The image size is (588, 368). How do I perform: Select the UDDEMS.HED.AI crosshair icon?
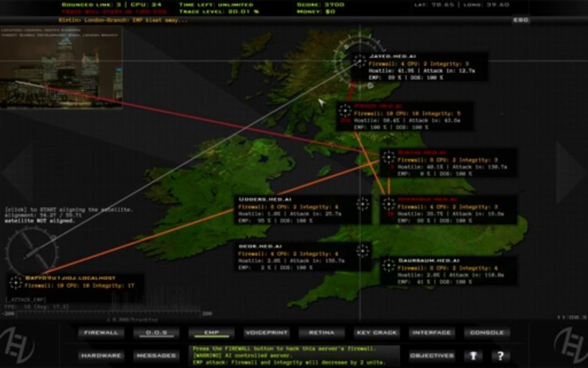click(362, 204)
